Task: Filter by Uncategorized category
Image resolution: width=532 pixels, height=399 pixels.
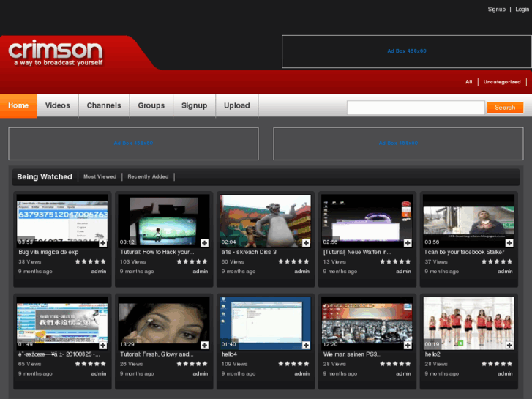Action: [x=502, y=82]
